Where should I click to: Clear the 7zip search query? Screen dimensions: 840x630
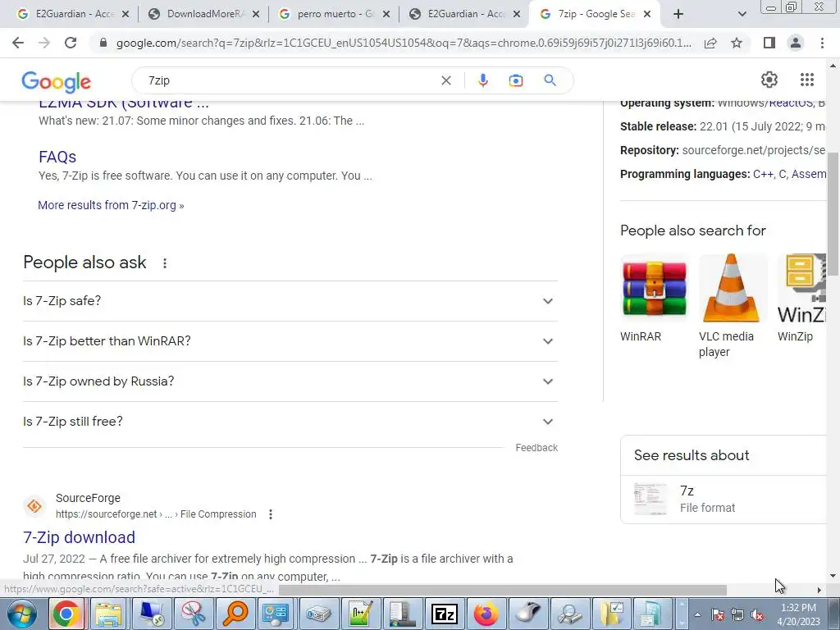point(445,80)
